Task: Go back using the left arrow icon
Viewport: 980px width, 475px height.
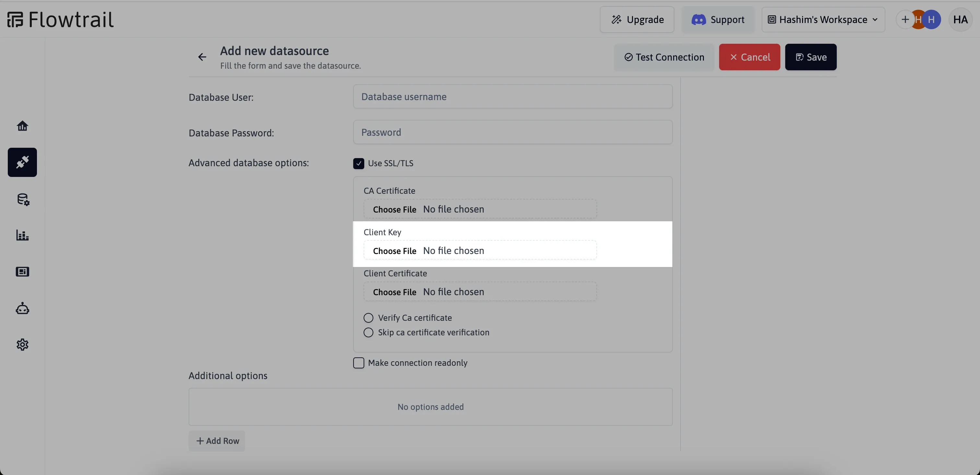Action: pyautogui.click(x=202, y=57)
